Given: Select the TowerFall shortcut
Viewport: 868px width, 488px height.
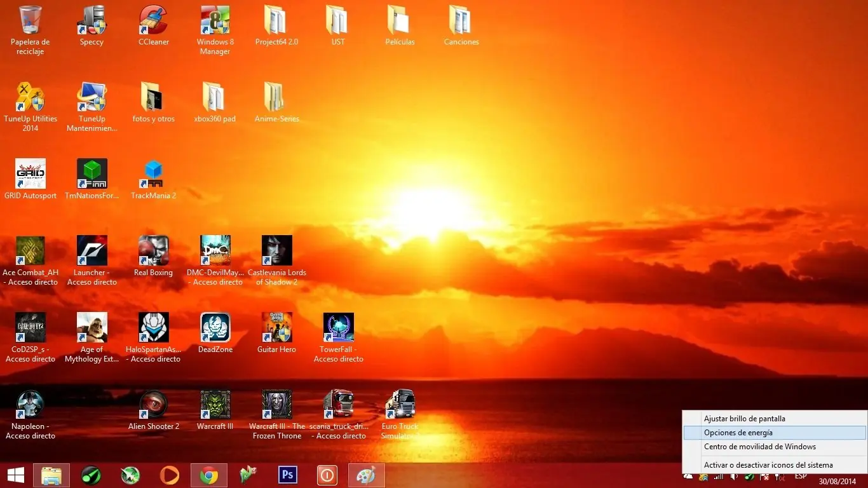Looking at the screenshot, I should (338, 337).
